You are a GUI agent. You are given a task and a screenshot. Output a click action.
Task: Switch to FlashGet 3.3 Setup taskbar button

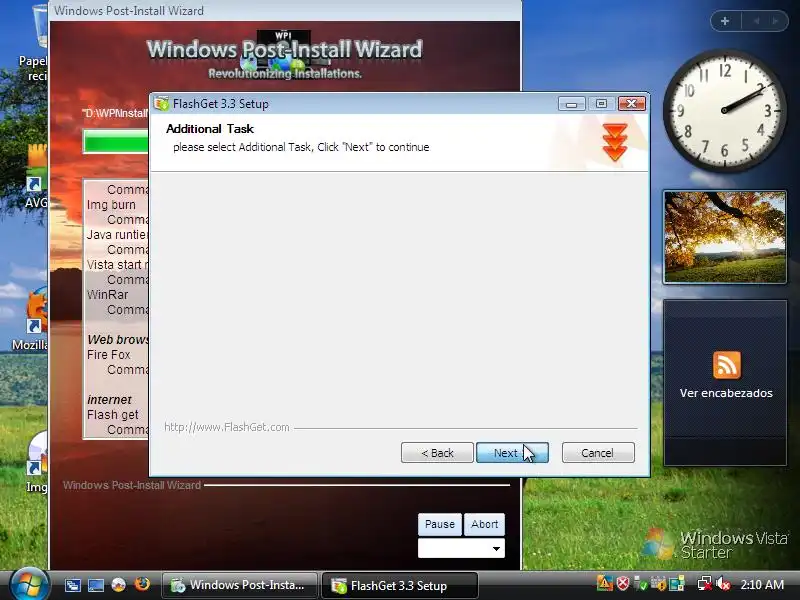click(399, 585)
